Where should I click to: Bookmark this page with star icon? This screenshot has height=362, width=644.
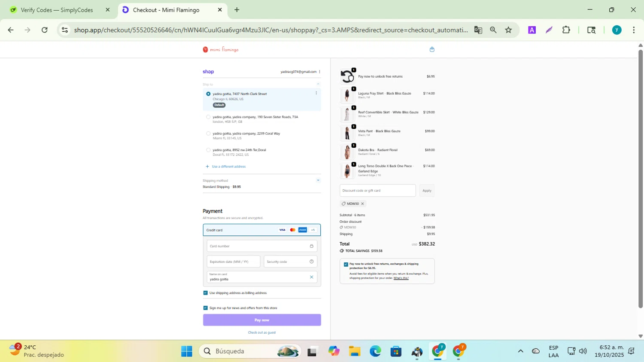click(509, 30)
